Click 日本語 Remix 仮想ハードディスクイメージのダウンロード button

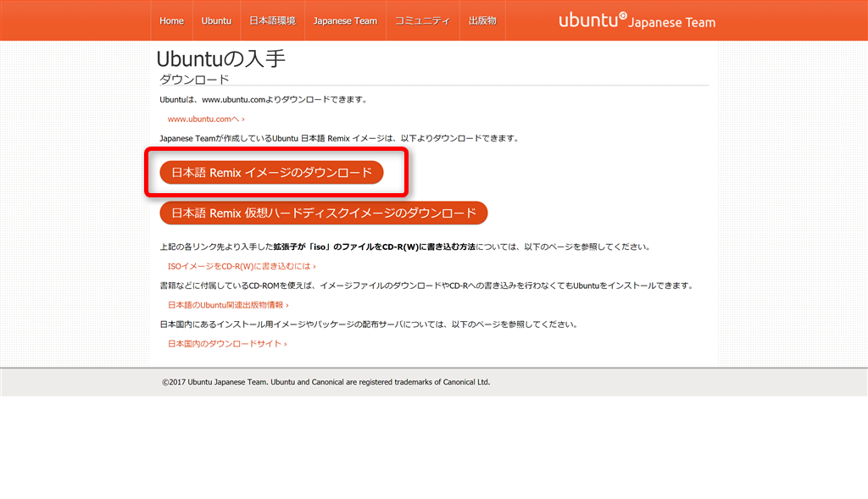(x=323, y=213)
